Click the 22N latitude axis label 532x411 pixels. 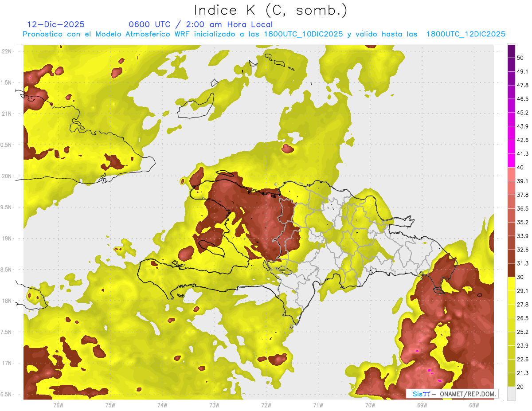pos(7,51)
